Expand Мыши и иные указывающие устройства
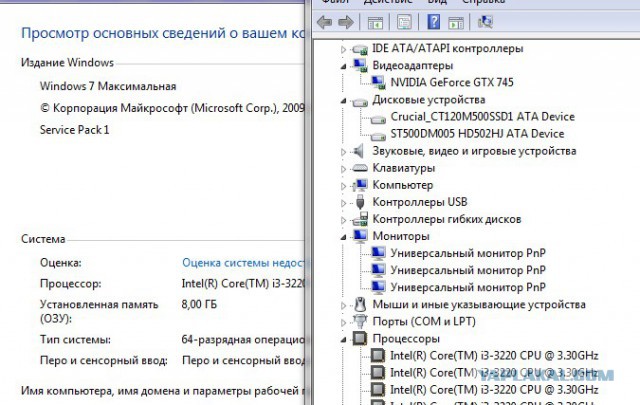The width and height of the screenshot is (640, 405). point(343,305)
